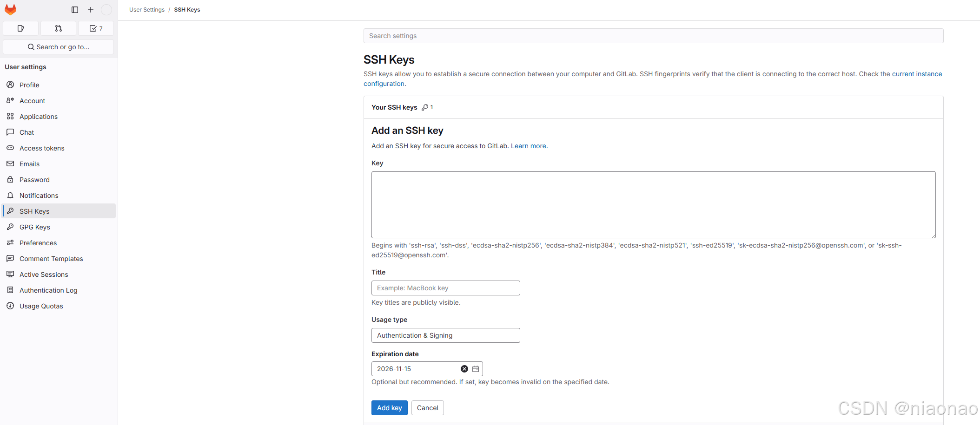Screen dimensions: 980x425
Task: Click SSH Keys key icon in sidebar
Action: point(10,211)
